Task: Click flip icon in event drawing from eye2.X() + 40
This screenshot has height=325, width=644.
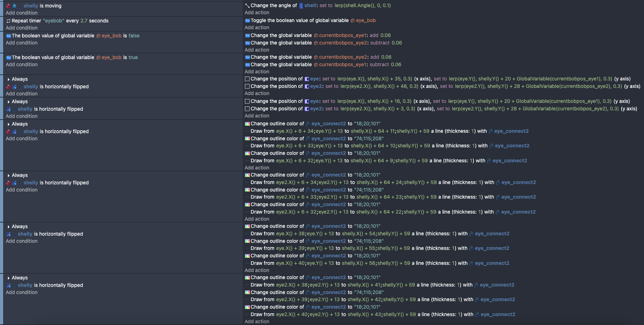Action: coord(9,285)
